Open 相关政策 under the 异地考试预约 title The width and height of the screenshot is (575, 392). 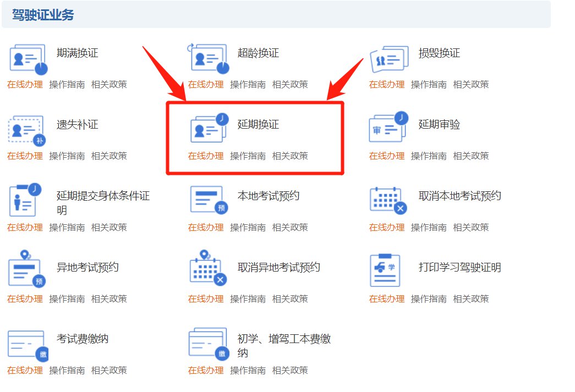(x=109, y=299)
